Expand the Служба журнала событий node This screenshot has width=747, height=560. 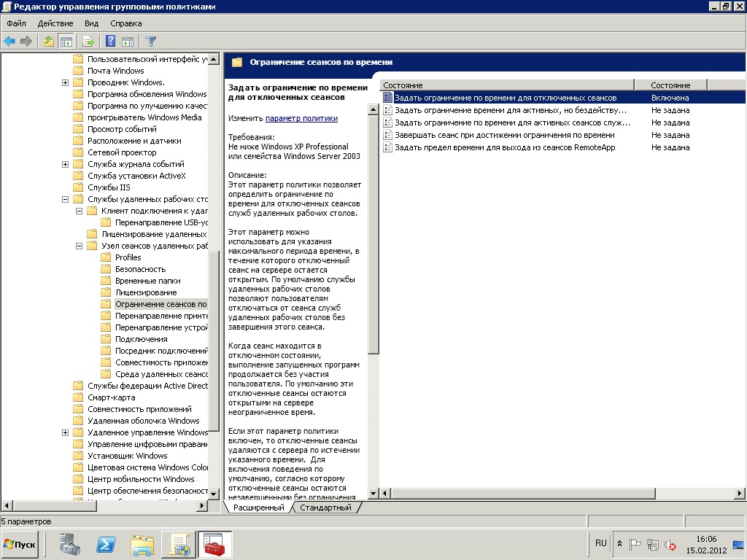66,164
